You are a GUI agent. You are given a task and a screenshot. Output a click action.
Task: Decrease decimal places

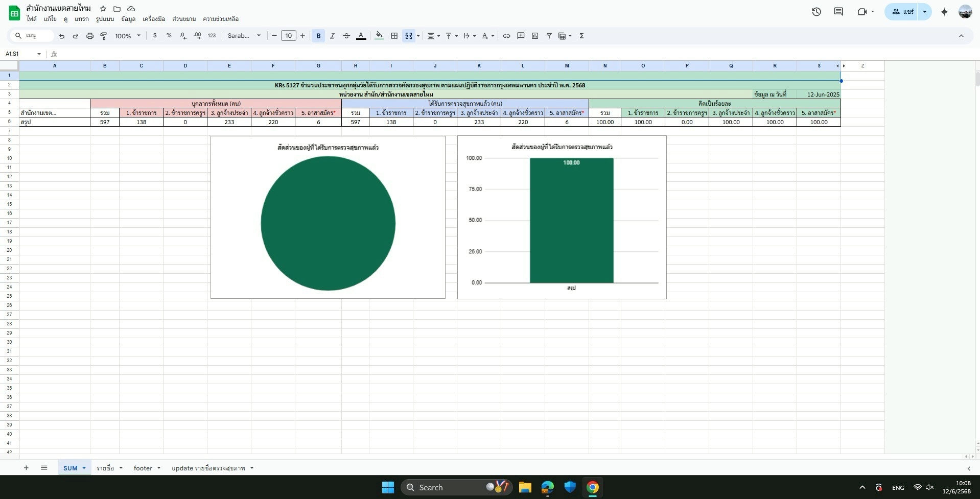pos(183,36)
